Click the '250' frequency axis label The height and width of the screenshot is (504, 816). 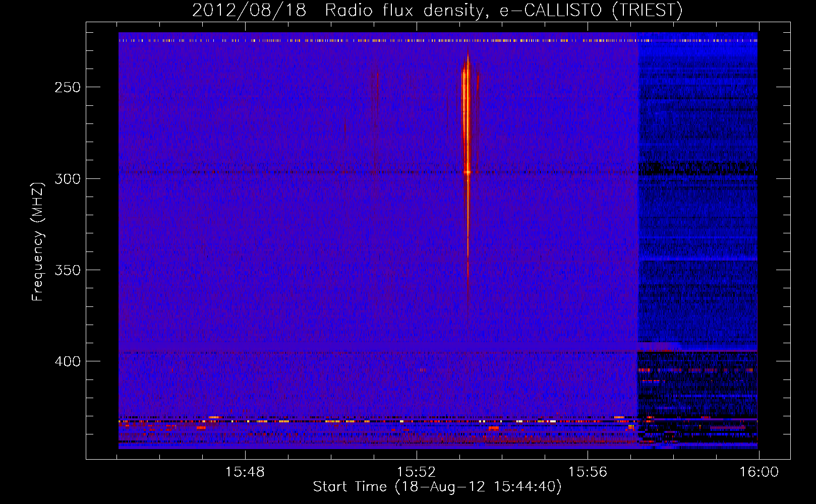68,87
